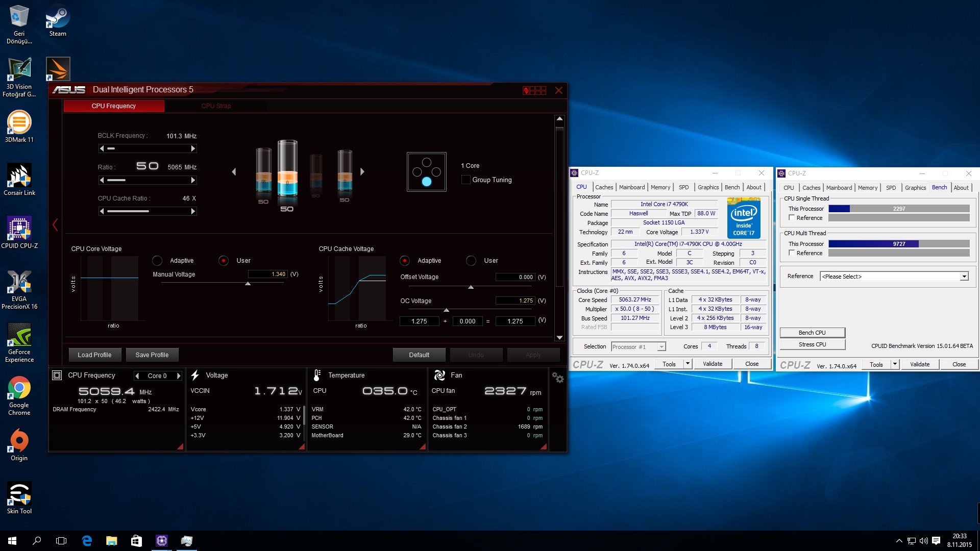Click Manual Voltage 1.340 input field
Viewport: 980px width, 551px height.
(x=267, y=274)
